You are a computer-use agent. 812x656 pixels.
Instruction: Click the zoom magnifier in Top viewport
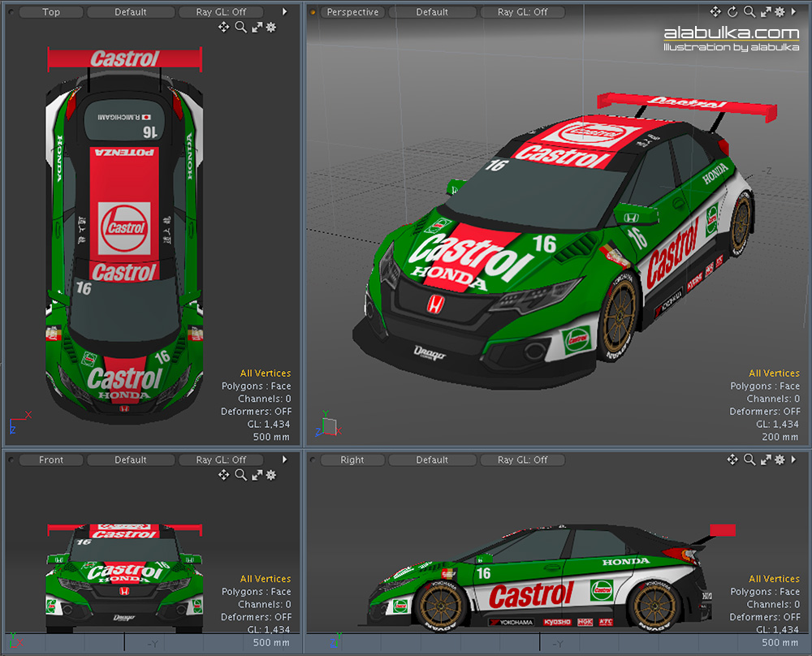[241, 28]
